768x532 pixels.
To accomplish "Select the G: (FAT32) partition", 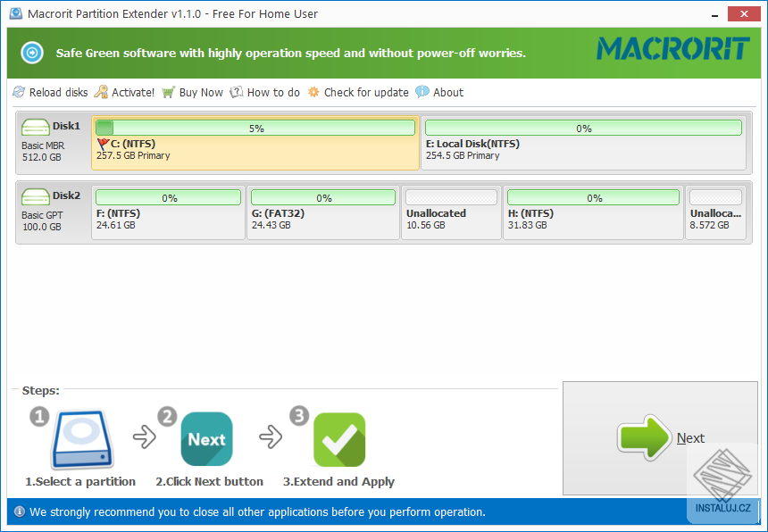I will coord(323,212).
